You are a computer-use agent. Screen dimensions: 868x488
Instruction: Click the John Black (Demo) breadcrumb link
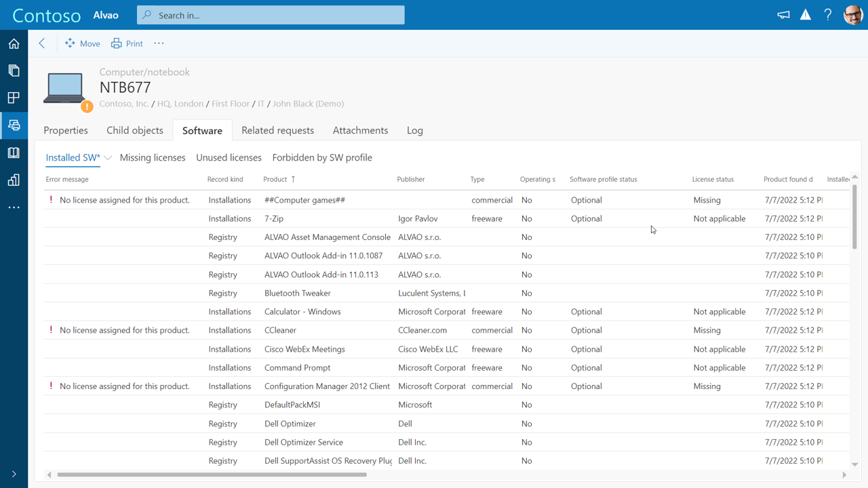(308, 103)
